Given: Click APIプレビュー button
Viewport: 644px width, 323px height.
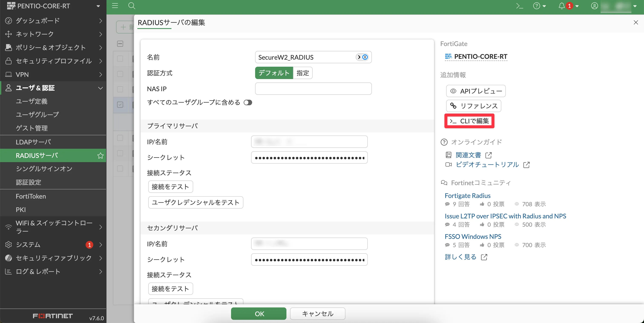Looking at the screenshot, I should 476,91.
